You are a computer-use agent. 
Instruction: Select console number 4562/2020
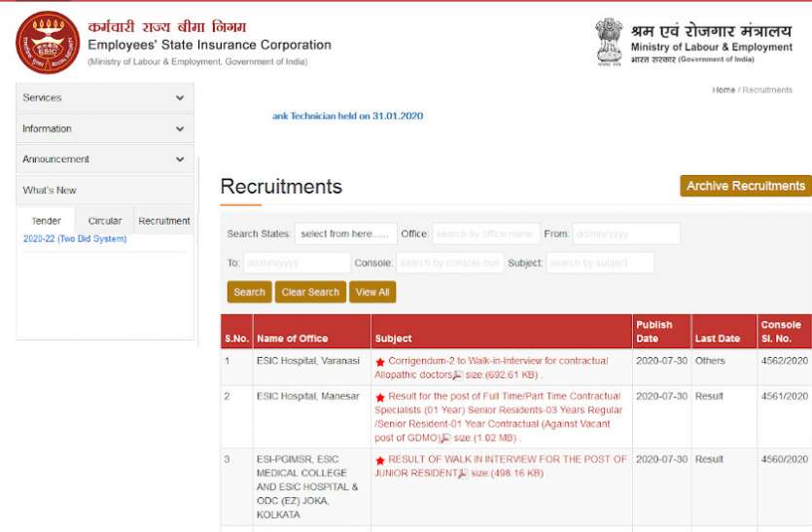(784, 361)
